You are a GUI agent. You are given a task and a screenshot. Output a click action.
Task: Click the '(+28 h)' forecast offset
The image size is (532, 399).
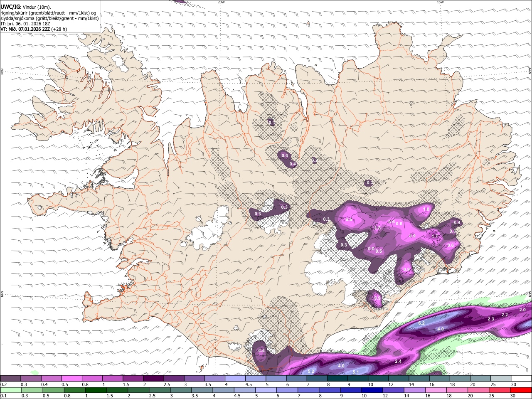59,29
